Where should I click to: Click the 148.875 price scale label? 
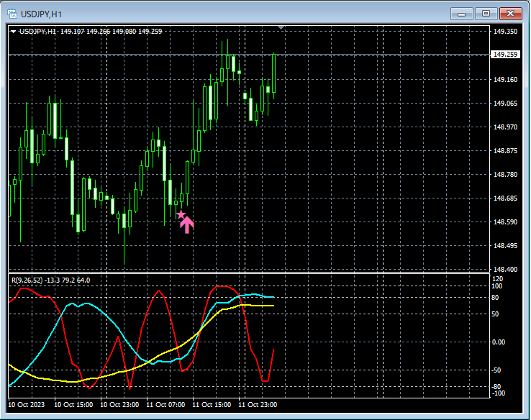click(505, 150)
